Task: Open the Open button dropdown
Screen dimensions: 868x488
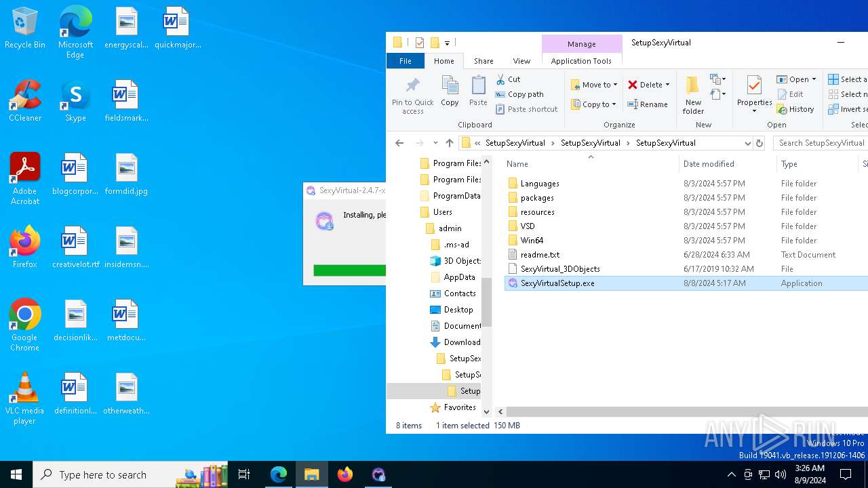Action: tap(814, 79)
